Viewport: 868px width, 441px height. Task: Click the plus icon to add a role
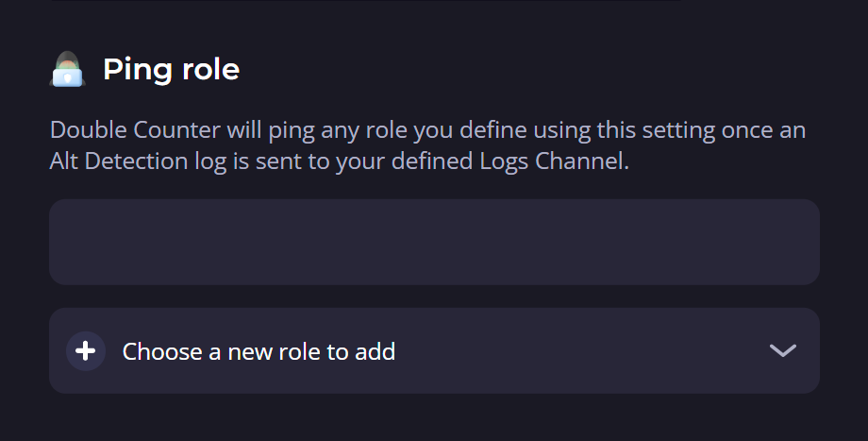85,351
